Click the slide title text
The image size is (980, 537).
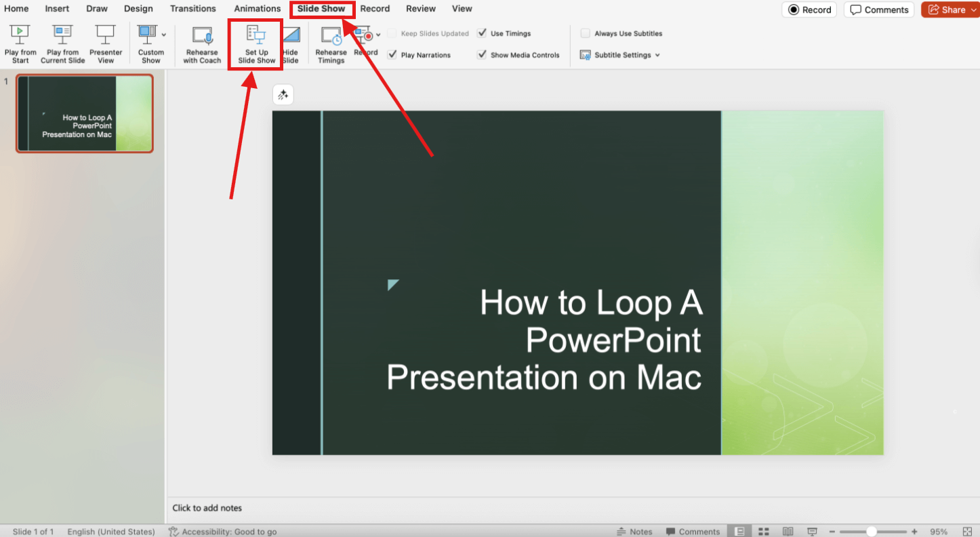click(x=544, y=340)
